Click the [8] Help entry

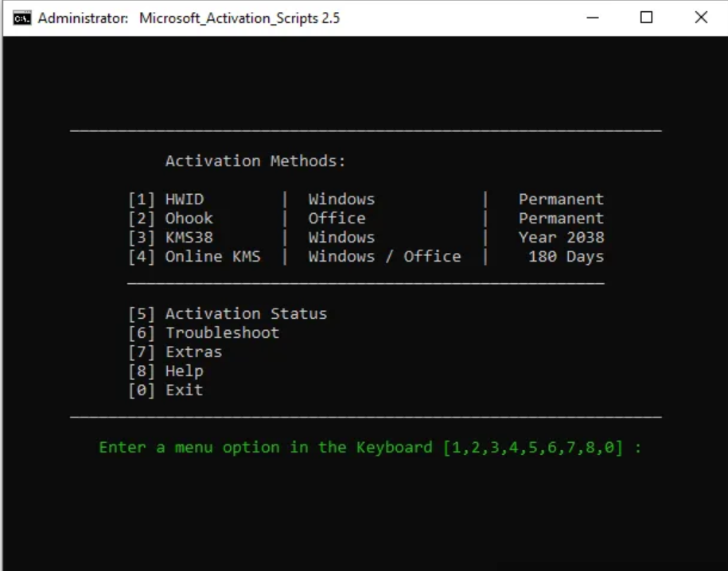(x=165, y=371)
